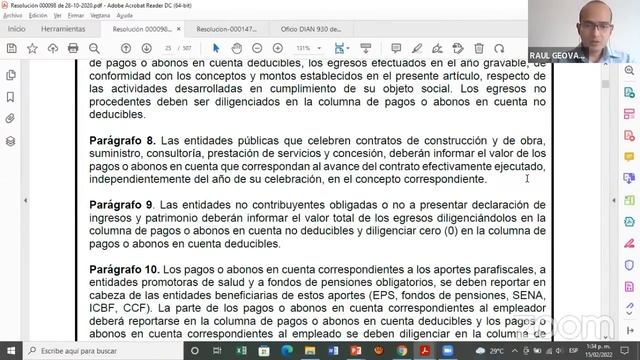Click Raul Geova's Zoom video thumbnail
The image size is (640, 360).
[584, 31]
